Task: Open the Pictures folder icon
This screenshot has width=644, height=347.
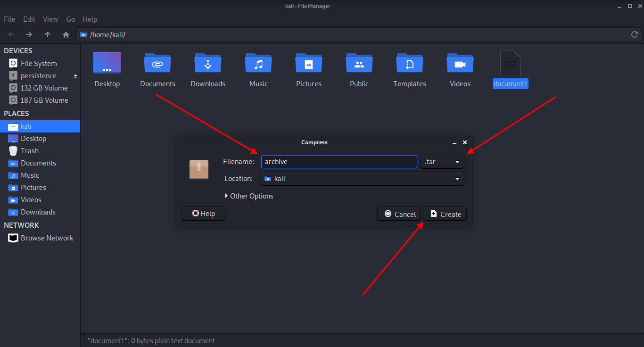Action: 309,64
